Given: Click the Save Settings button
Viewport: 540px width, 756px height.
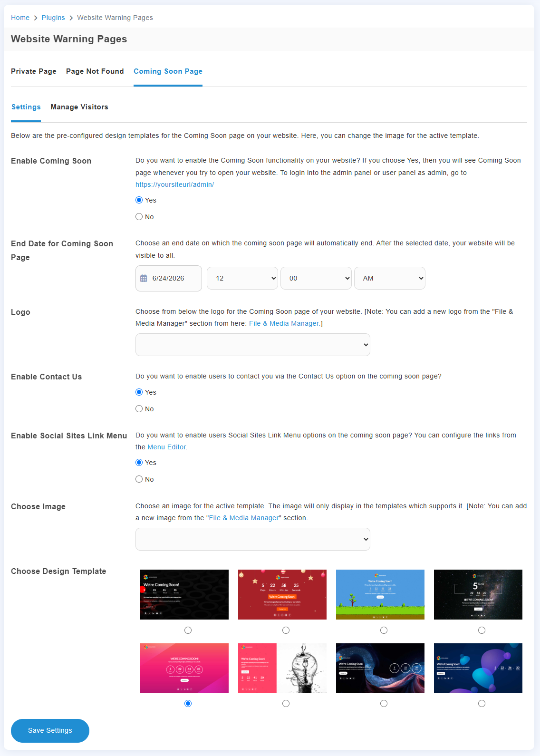Looking at the screenshot, I should tap(50, 731).
